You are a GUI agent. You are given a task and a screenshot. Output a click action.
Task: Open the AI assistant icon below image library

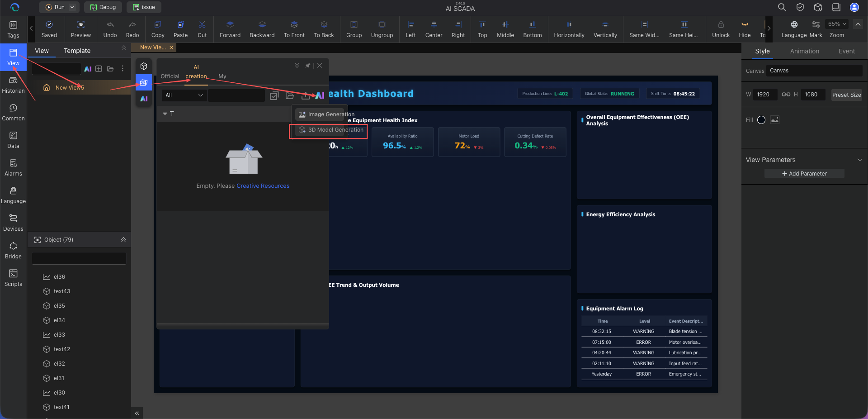[144, 99]
